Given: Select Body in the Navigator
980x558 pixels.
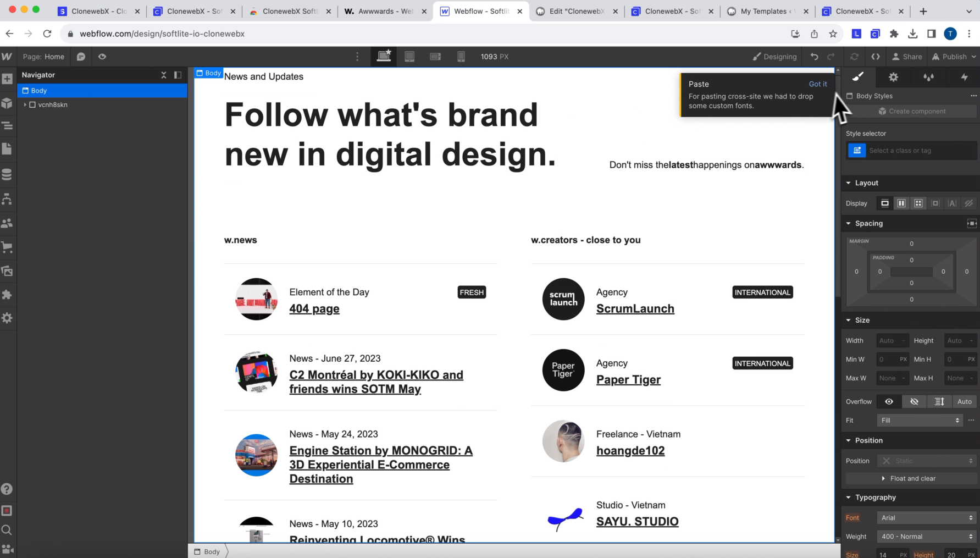Looking at the screenshot, I should tap(102, 91).
